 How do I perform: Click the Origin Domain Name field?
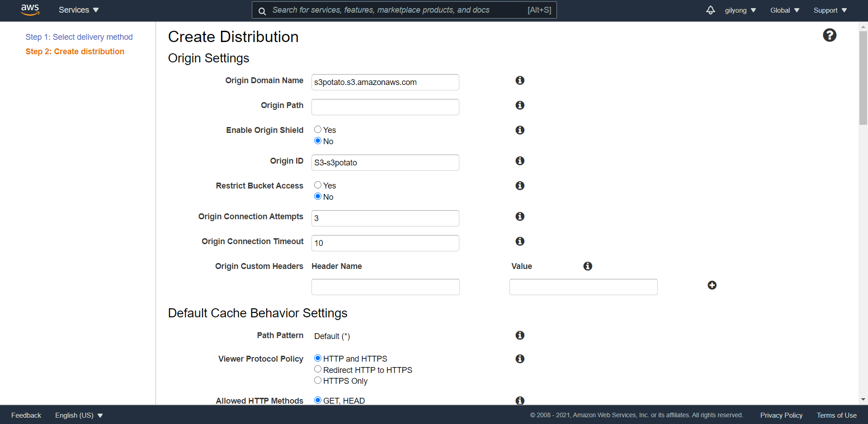click(x=385, y=82)
